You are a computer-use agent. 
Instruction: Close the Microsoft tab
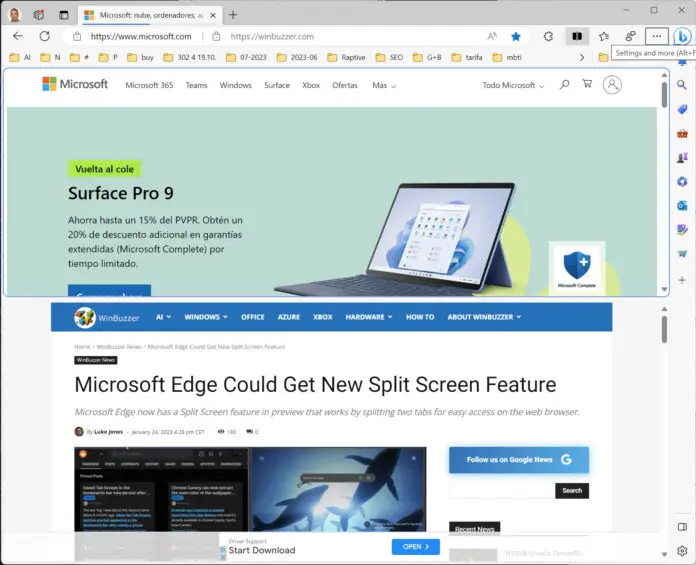click(213, 15)
